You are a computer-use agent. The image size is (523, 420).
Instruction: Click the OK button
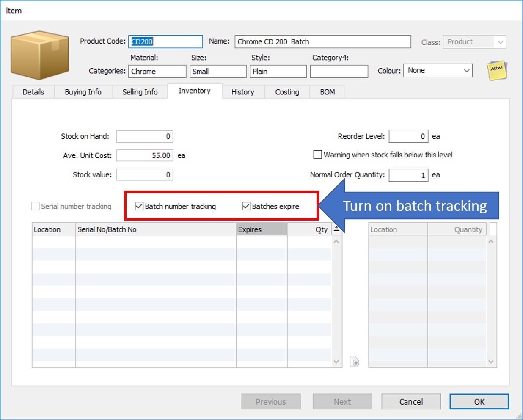479,401
